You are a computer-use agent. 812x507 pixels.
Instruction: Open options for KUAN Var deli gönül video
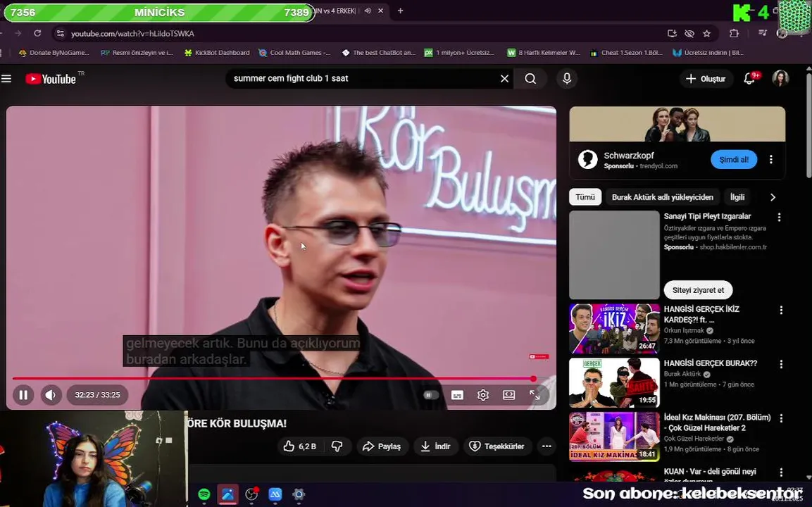coord(781,472)
